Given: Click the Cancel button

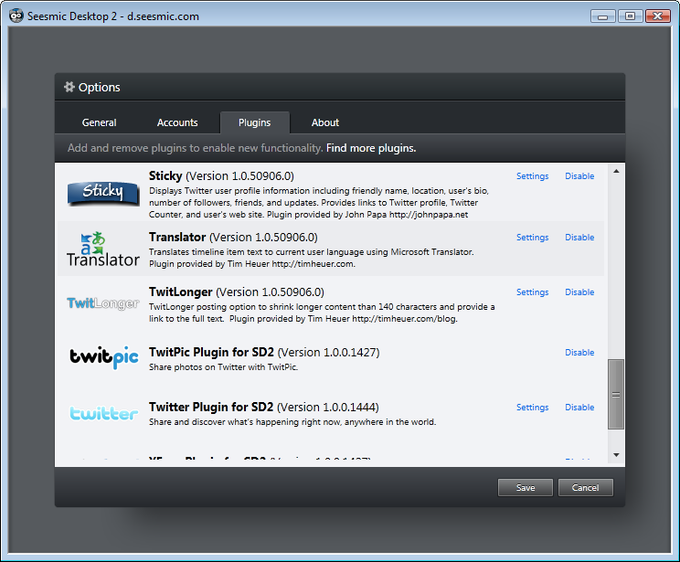Looking at the screenshot, I should [x=585, y=487].
